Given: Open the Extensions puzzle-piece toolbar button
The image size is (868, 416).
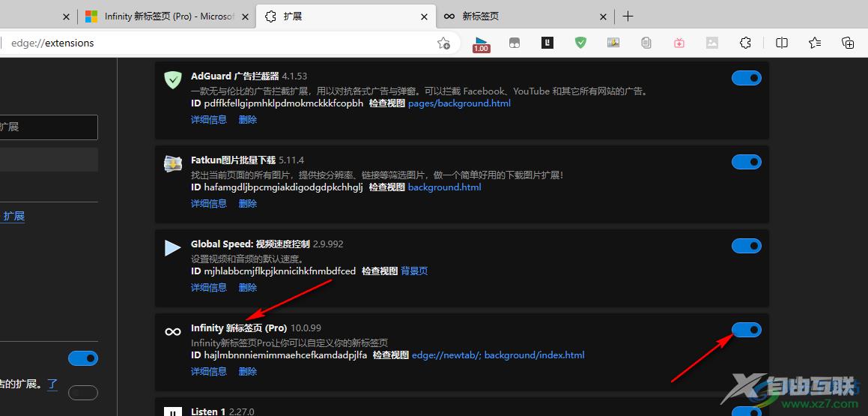Looking at the screenshot, I should click(746, 43).
